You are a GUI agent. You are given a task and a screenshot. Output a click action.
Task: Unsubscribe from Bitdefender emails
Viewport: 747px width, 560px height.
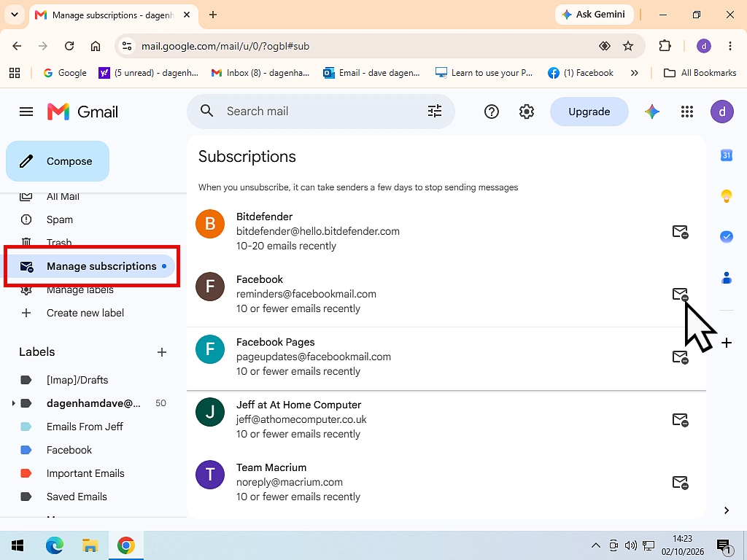(680, 232)
